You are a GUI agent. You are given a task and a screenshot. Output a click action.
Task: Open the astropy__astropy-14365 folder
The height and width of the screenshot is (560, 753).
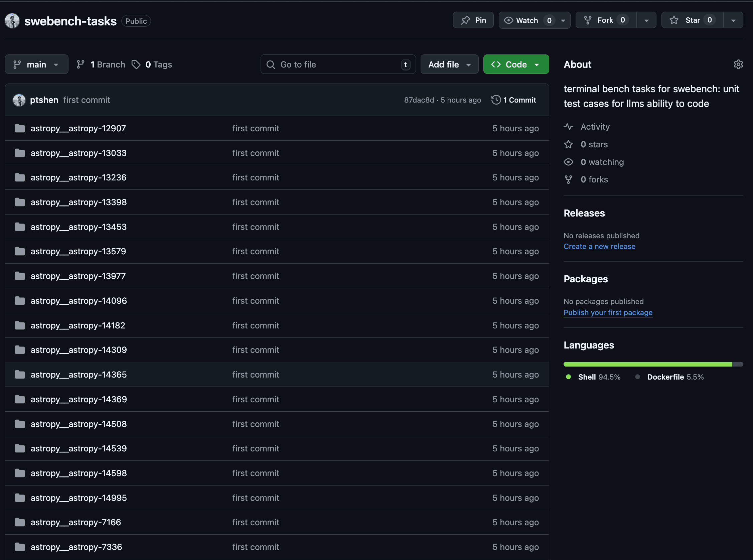78,374
